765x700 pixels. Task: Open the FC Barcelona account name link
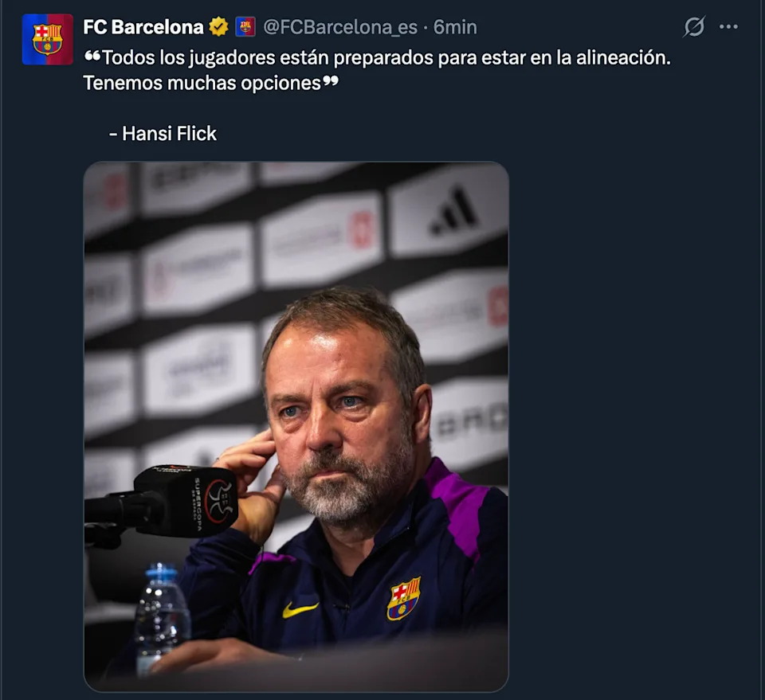click(143, 27)
